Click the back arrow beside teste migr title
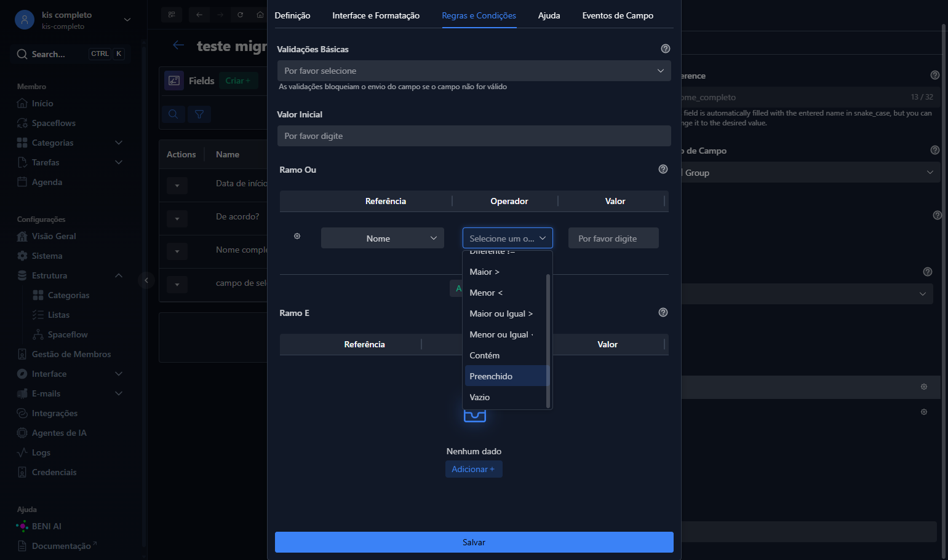The height and width of the screenshot is (560, 948). coord(178,45)
